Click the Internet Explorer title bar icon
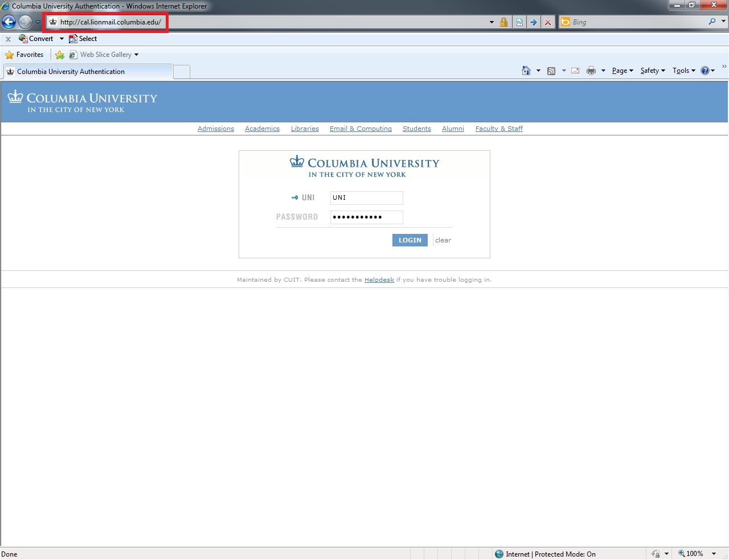This screenshot has height=560, width=729. (6, 6)
